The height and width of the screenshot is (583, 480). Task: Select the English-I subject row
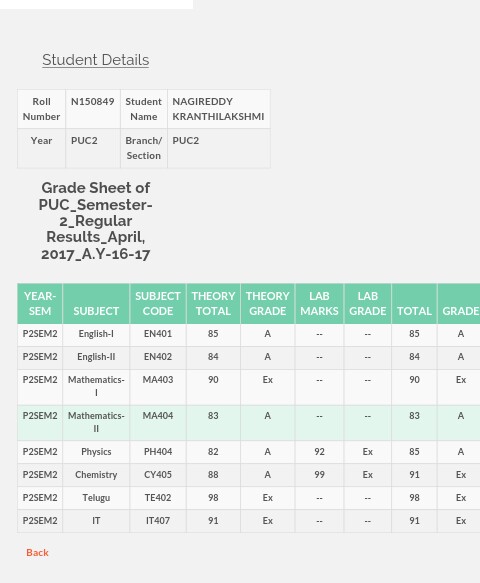pyautogui.click(x=249, y=335)
